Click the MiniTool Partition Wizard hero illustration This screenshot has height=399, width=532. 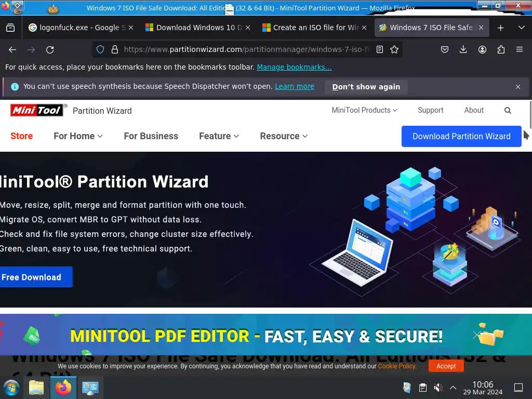414,231
